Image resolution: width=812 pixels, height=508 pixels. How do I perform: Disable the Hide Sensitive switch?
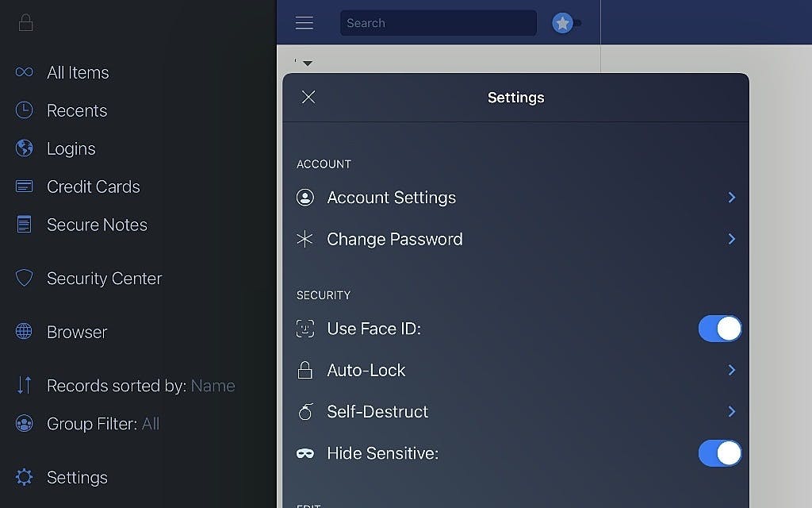tap(719, 453)
